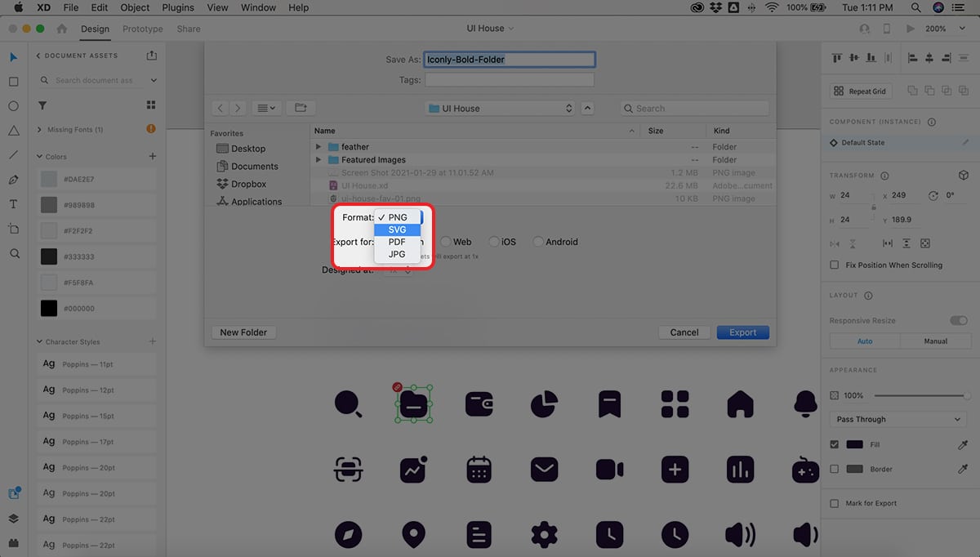Open the Plugins menu
The image size is (980, 557).
click(x=176, y=7)
